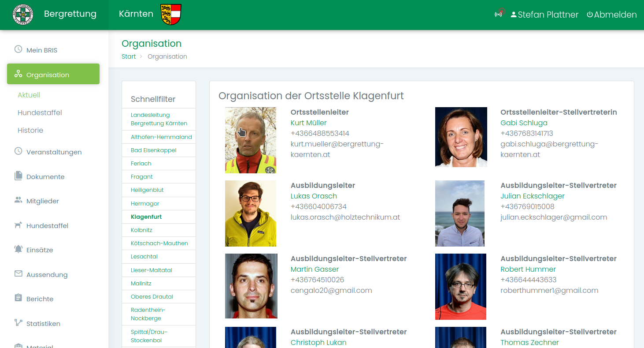Screen dimensions: 644x348
Task: Select the Historie submenu entry
Action: (30, 130)
